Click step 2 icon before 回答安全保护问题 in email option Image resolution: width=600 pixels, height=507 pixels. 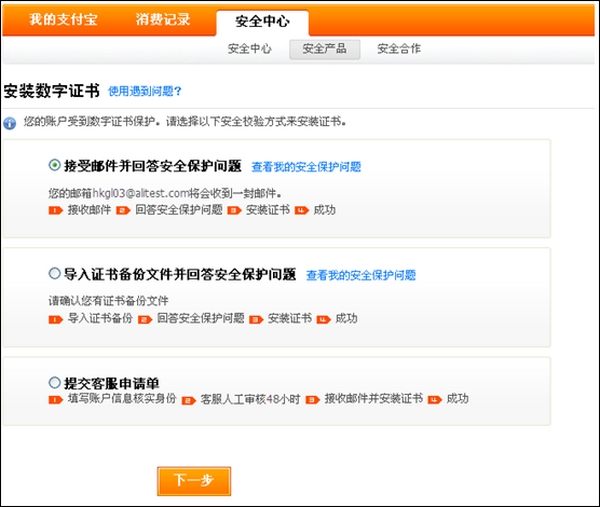coord(123,210)
